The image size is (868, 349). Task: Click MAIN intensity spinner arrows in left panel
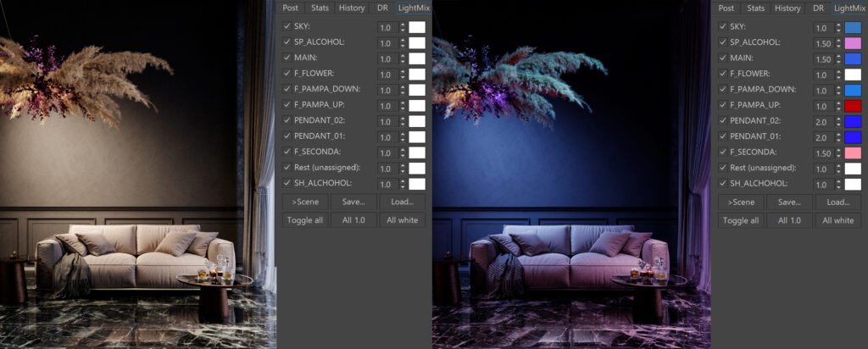(403, 58)
